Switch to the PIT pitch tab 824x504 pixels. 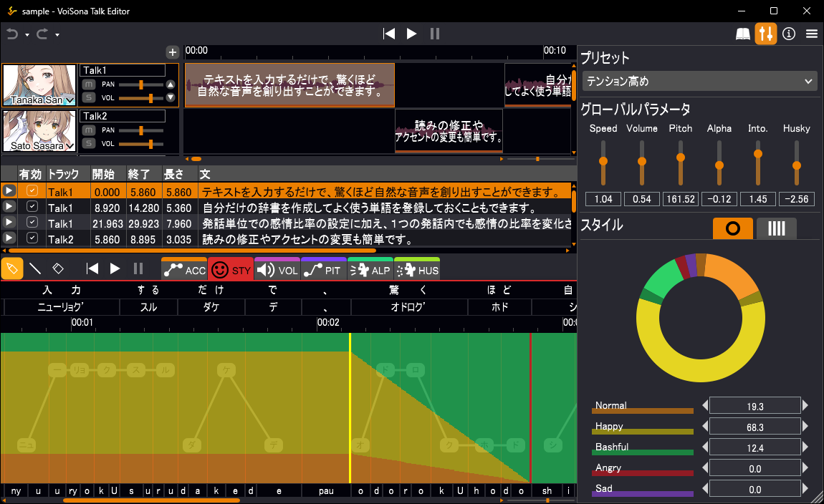[323, 271]
